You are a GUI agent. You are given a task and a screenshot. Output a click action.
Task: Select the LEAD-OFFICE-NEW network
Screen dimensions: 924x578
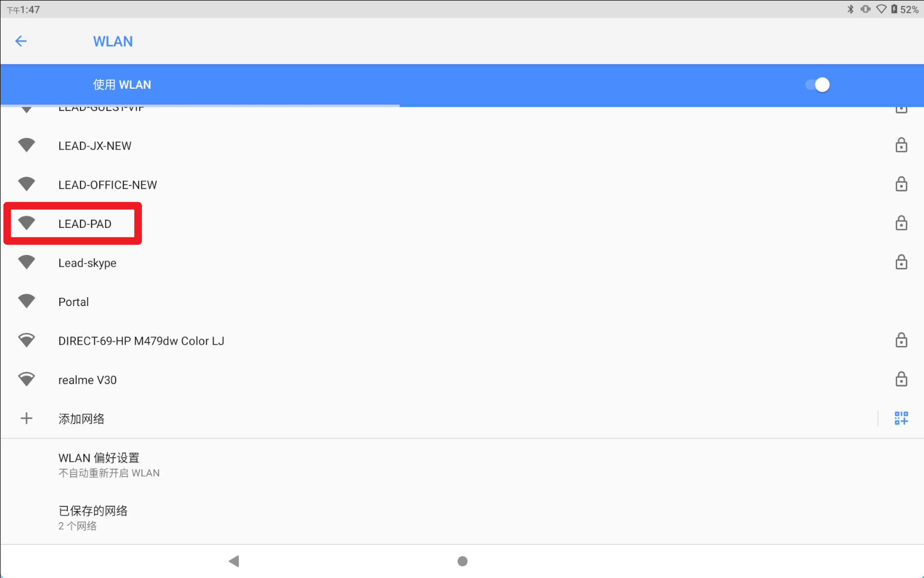pyautogui.click(x=107, y=185)
